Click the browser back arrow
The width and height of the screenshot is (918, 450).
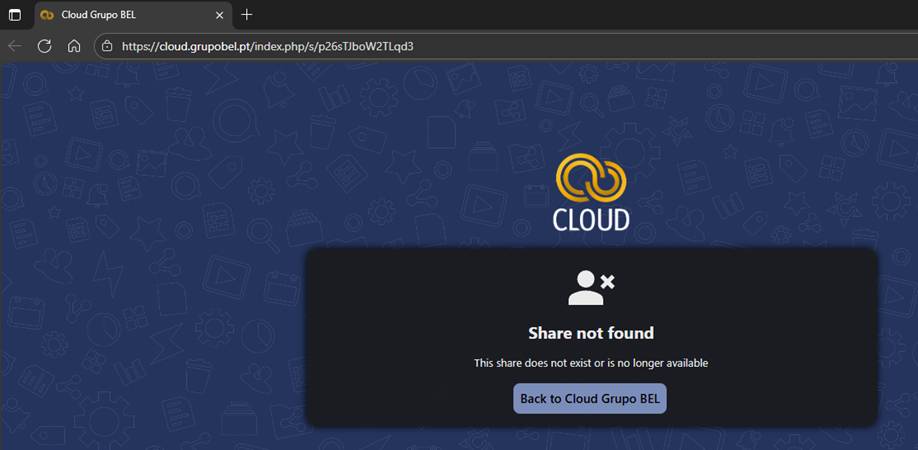tap(15, 46)
